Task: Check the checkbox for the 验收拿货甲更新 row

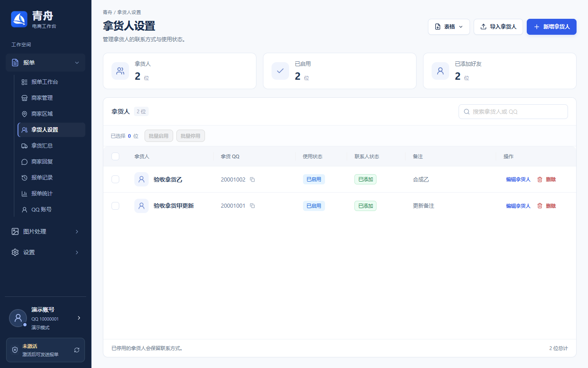Action: (x=116, y=206)
